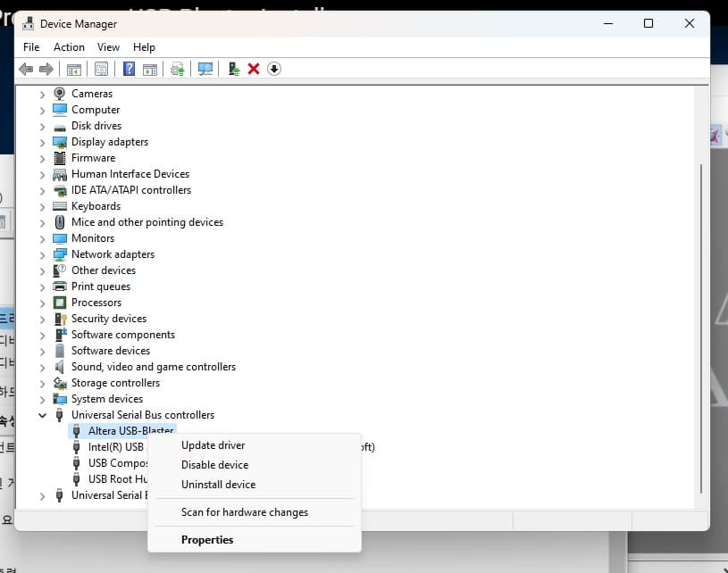Screen dimensions: 728x573
Task: Expand the Cameras category
Action: pos(42,95)
